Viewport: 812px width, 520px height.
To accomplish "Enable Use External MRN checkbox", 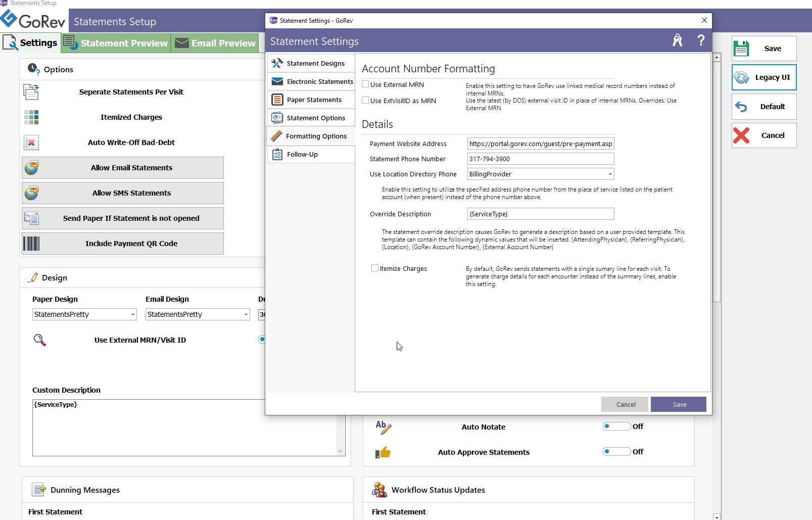I will pyautogui.click(x=365, y=84).
